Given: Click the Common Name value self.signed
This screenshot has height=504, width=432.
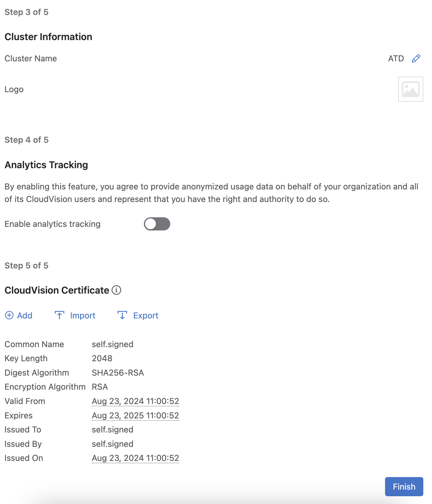Looking at the screenshot, I should (x=112, y=344).
